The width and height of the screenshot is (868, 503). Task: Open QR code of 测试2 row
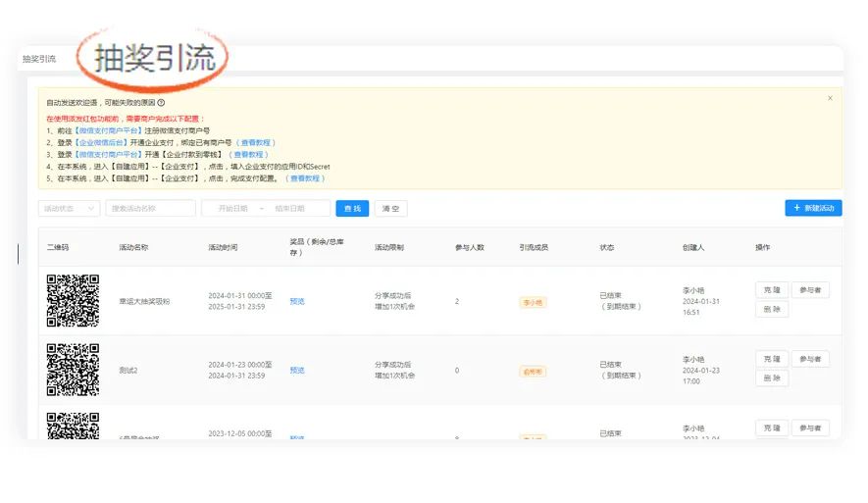[x=74, y=370]
